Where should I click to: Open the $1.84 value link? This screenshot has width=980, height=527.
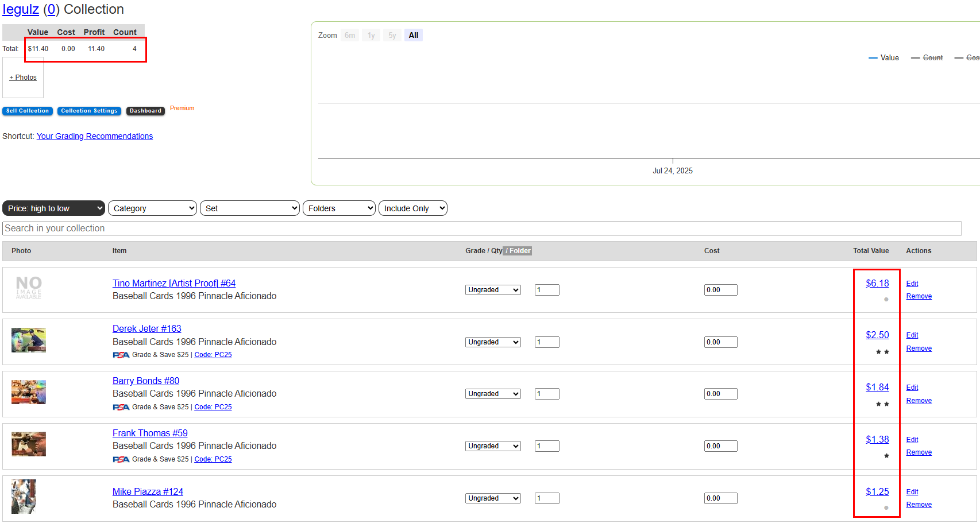(877, 387)
